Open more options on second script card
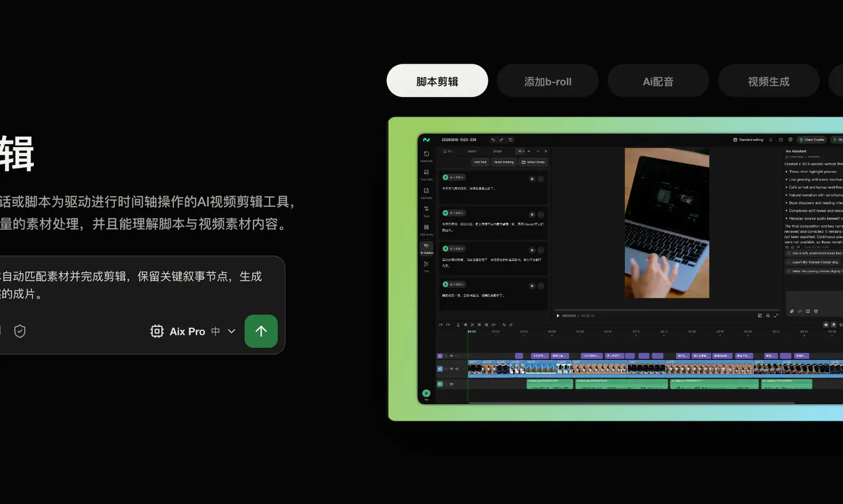This screenshot has height=504, width=843. point(540,214)
